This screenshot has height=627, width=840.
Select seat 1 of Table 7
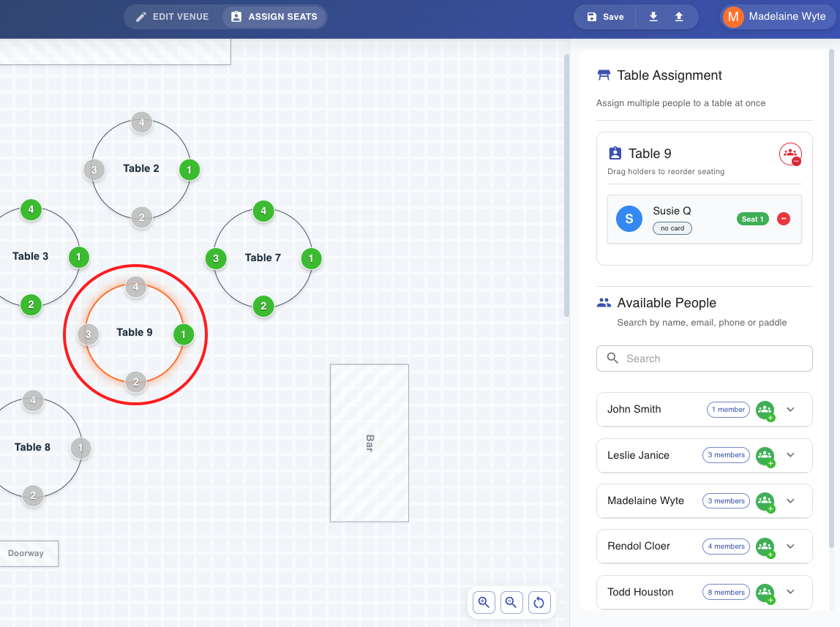point(311,258)
